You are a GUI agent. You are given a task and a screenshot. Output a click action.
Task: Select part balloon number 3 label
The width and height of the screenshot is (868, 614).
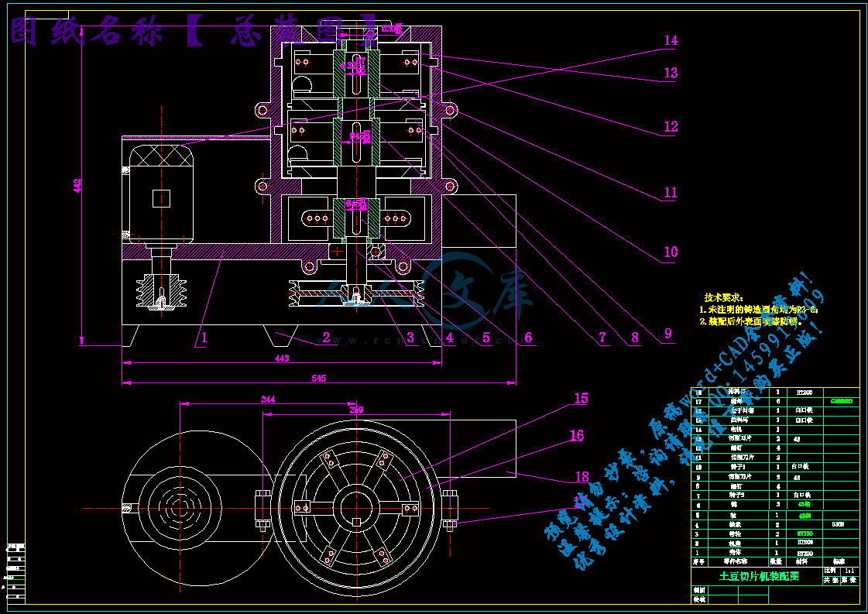[x=410, y=337]
